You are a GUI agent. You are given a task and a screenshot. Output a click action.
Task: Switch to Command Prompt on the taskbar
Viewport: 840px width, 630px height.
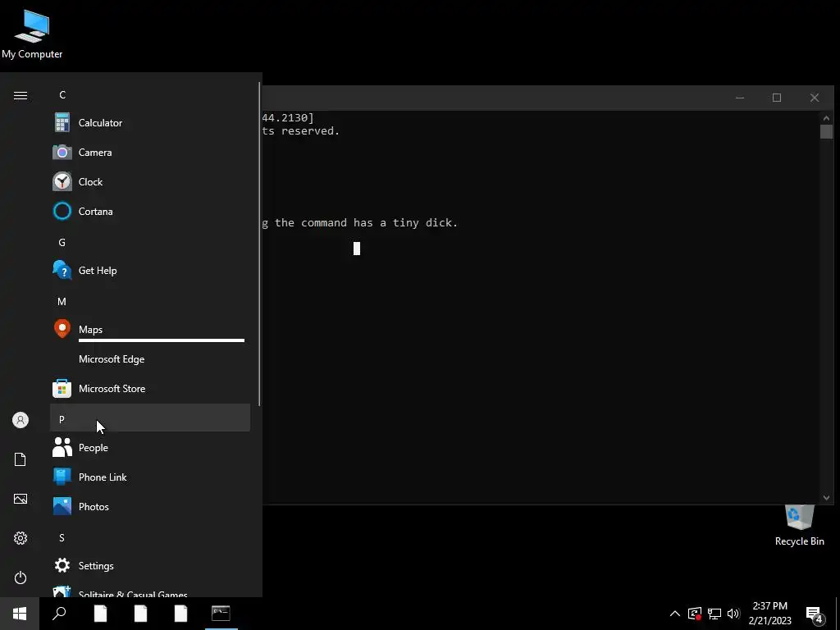click(x=221, y=614)
